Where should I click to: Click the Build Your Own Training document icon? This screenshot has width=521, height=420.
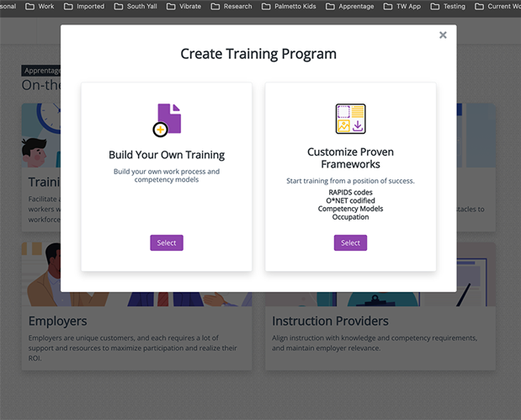click(167, 120)
